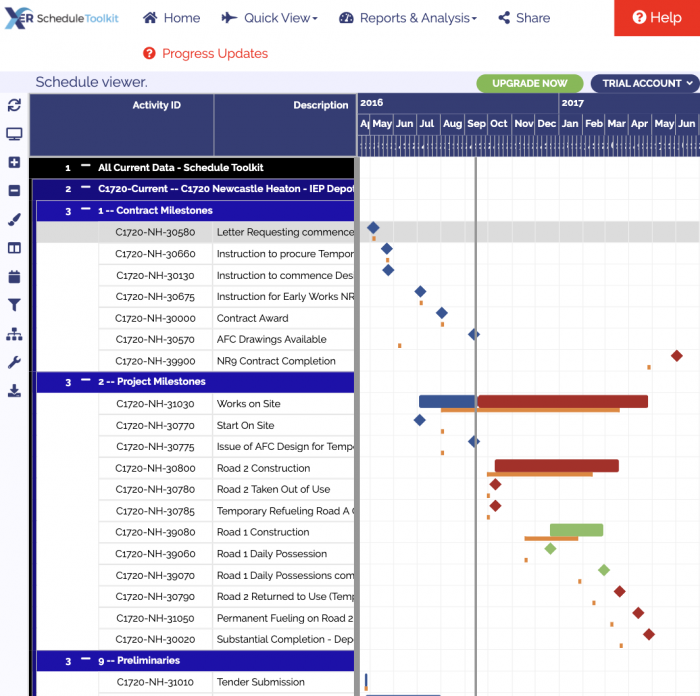
Task: Open the columns layout icon in sidebar
Action: click(14, 248)
